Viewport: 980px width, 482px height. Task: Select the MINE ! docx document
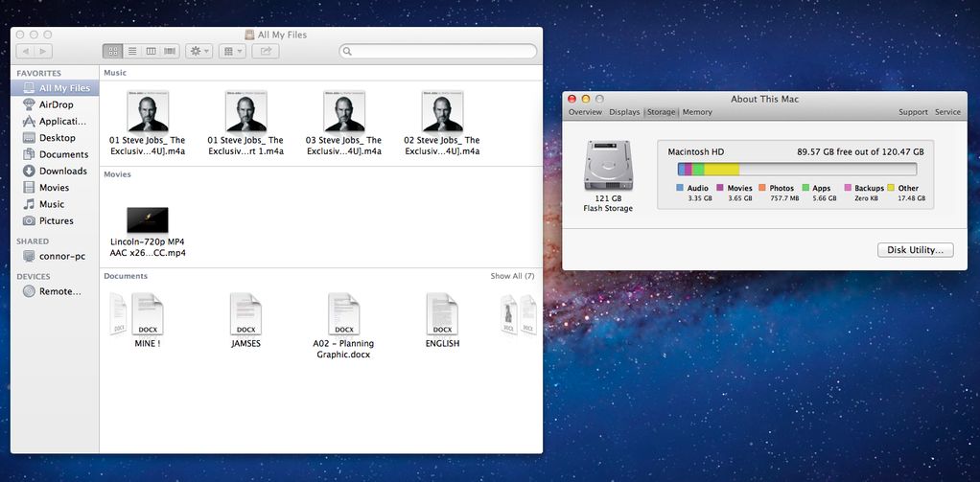tap(148, 320)
